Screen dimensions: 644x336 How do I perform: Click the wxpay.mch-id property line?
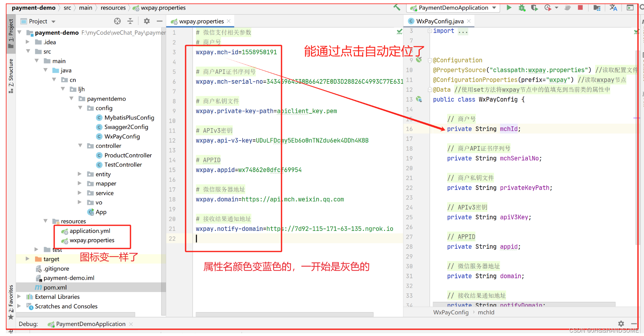pyautogui.click(x=236, y=52)
